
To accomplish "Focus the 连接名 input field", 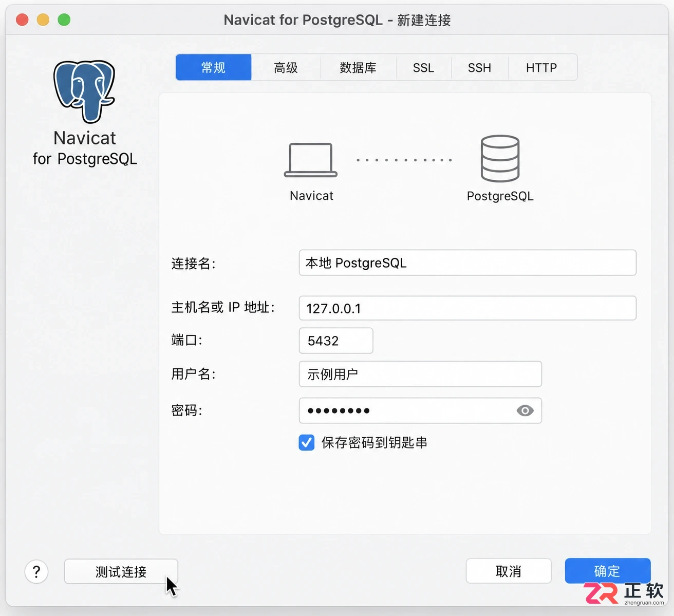I will pos(467,263).
